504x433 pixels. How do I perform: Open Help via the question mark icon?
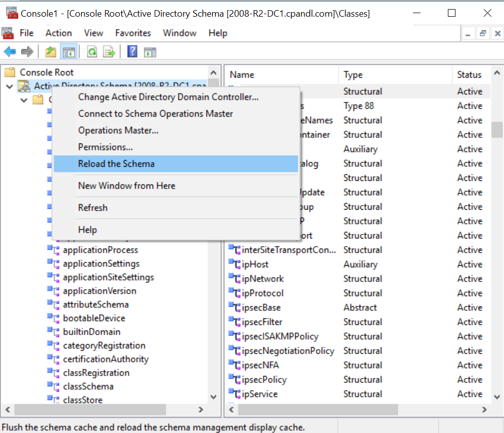pos(132,52)
